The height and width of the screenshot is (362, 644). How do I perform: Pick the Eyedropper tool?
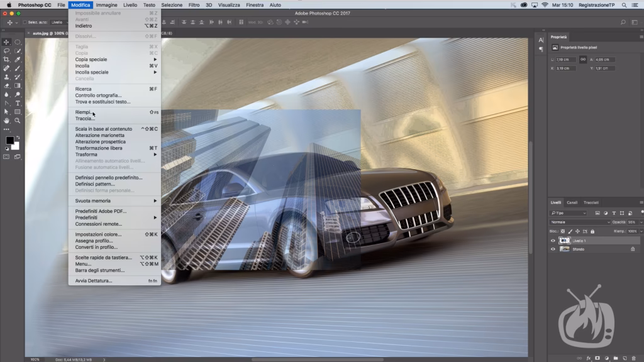(18, 59)
